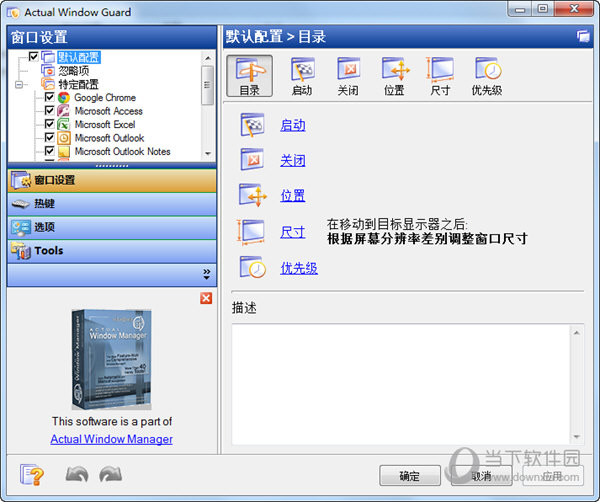The image size is (600, 502).
Task: Open the help icon at bottom left
Action: pos(32,475)
